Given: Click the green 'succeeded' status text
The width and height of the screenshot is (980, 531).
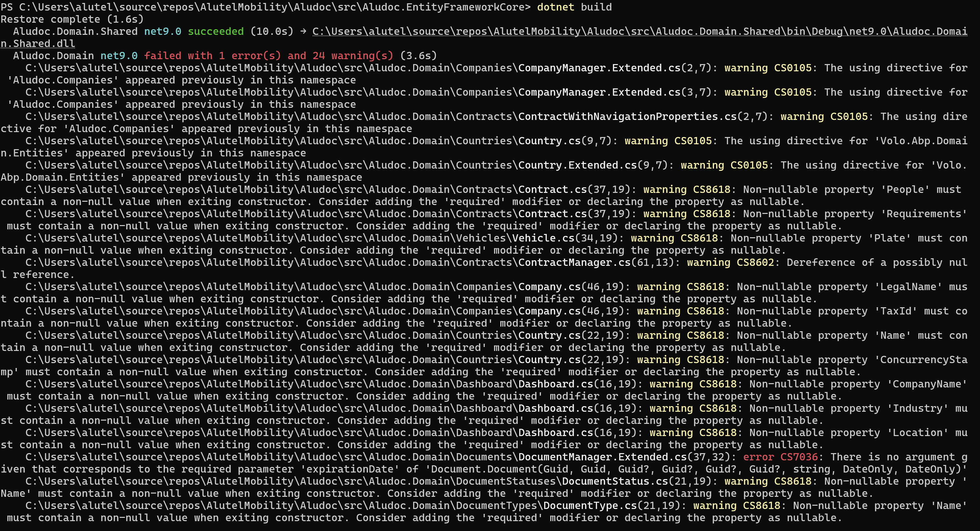Looking at the screenshot, I should point(216,32).
